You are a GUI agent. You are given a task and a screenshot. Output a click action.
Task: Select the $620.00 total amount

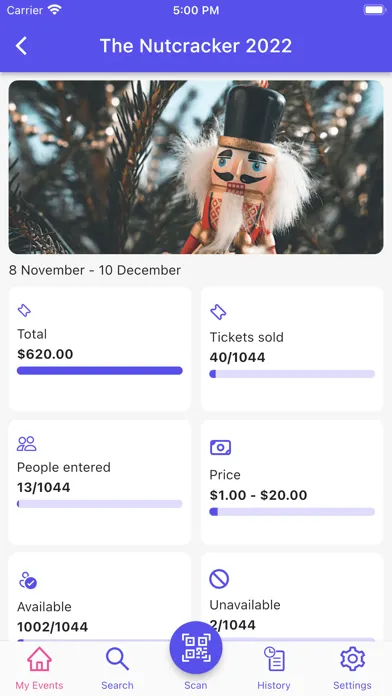(x=45, y=354)
